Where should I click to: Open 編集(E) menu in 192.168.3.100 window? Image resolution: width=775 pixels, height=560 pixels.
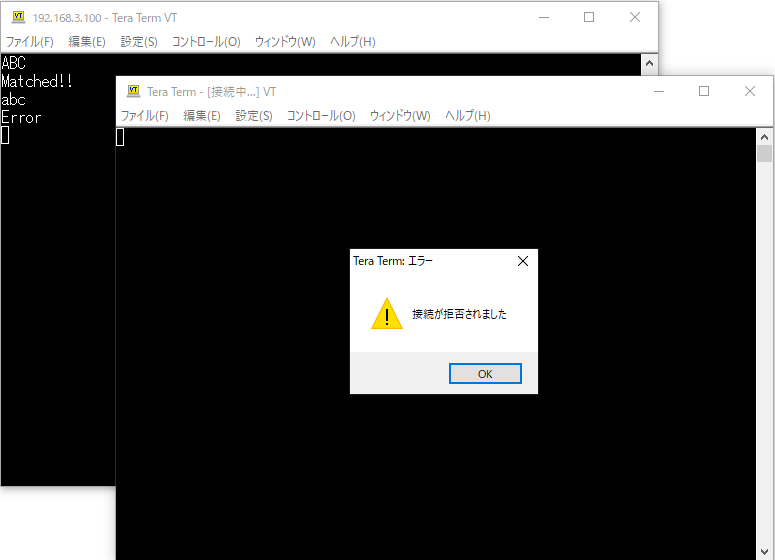[86, 42]
